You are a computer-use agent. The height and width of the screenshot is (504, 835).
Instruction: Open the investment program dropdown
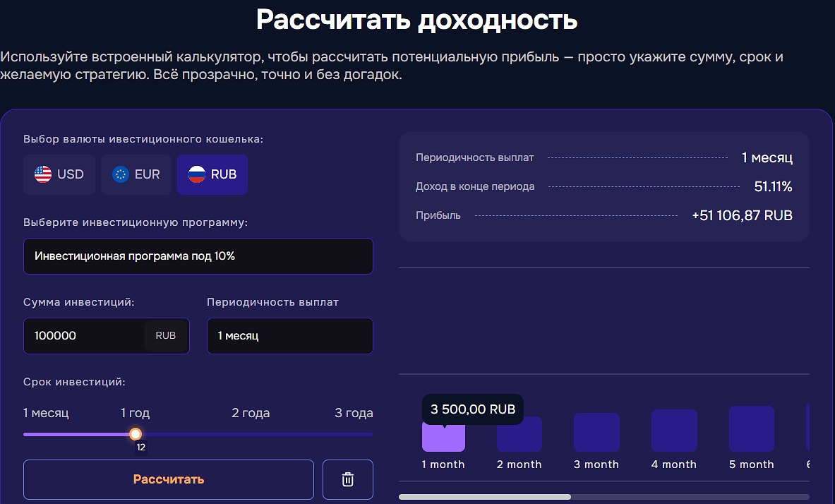pos(198,256)
